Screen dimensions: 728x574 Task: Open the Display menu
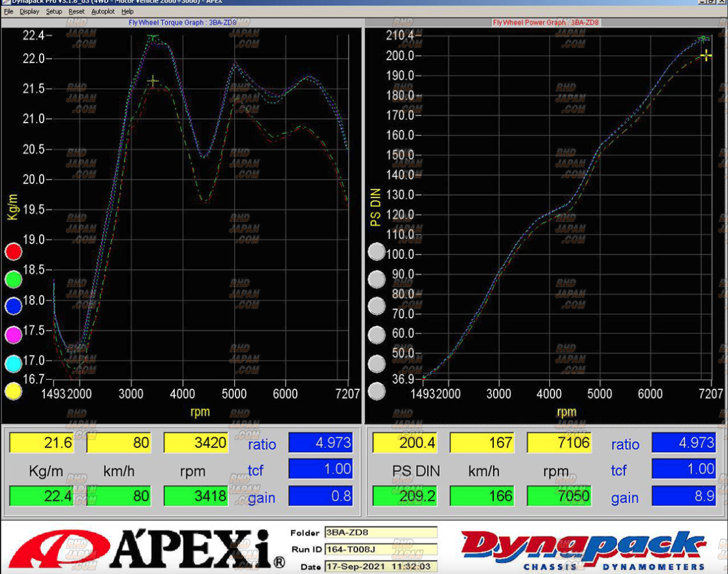pos(29,12)
